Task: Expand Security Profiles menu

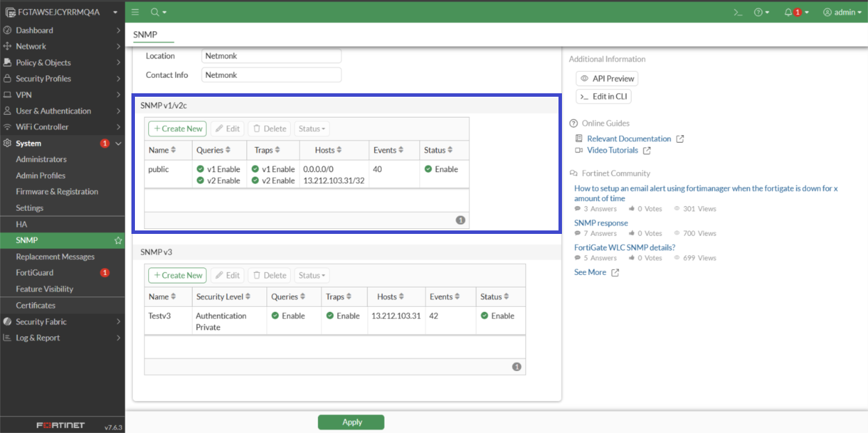Action: [63, 79]
